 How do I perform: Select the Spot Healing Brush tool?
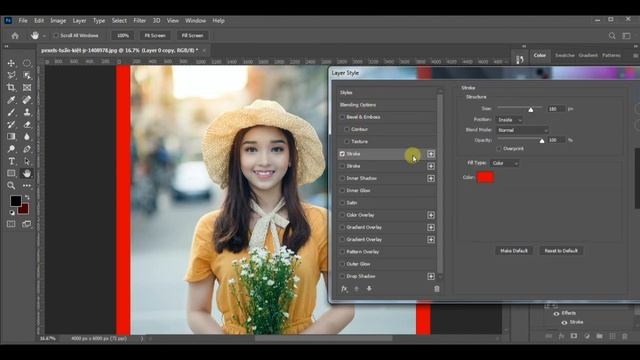tap(27, 100)
